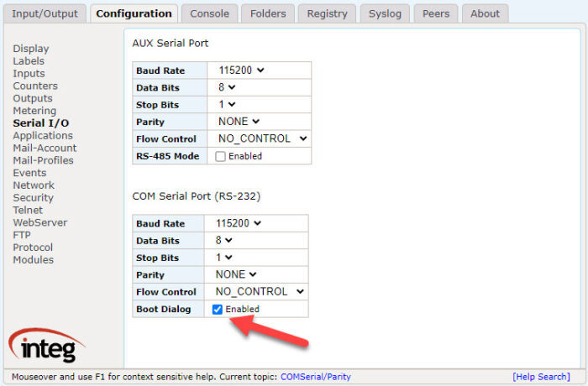588x386 pixels.
Task: Open the About tab
Action: pyautogui.click(x=485, y=14)
